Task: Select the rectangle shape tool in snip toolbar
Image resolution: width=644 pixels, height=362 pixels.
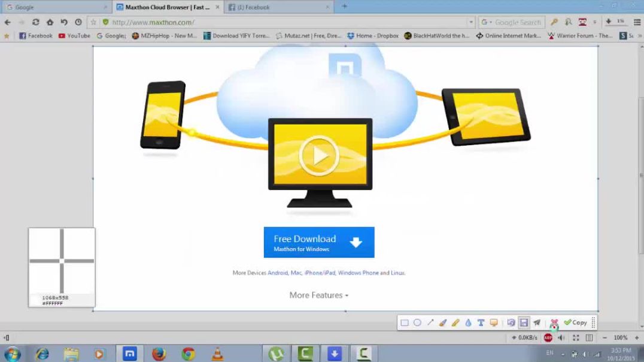Action: point(405,323)
